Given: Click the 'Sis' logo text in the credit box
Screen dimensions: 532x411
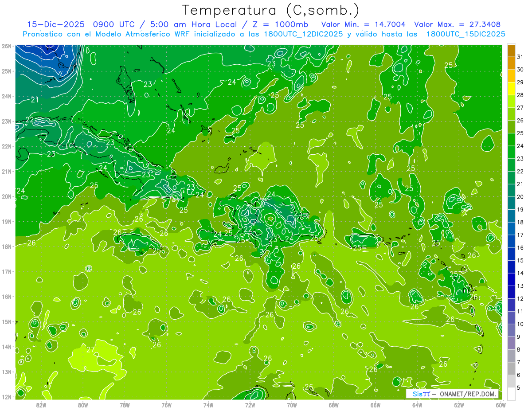Looking at the screenshot, I should pyautogui.click(x=417, y=394).
